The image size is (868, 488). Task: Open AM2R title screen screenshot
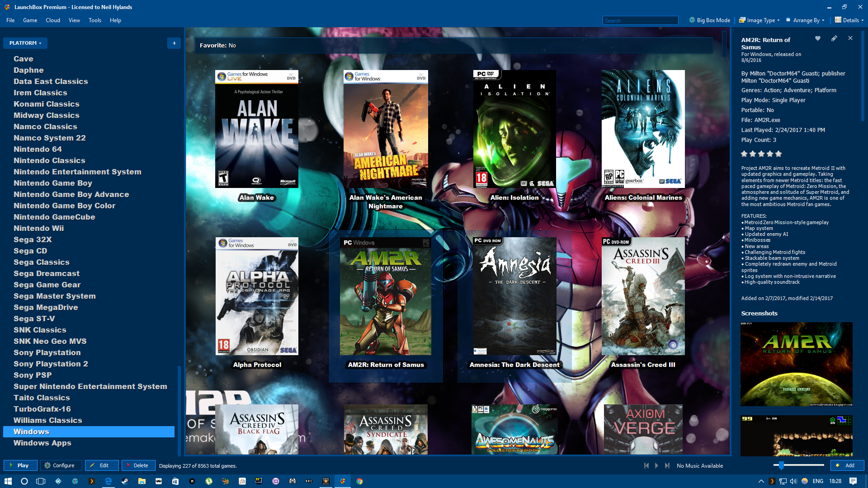tap(796, 364)
